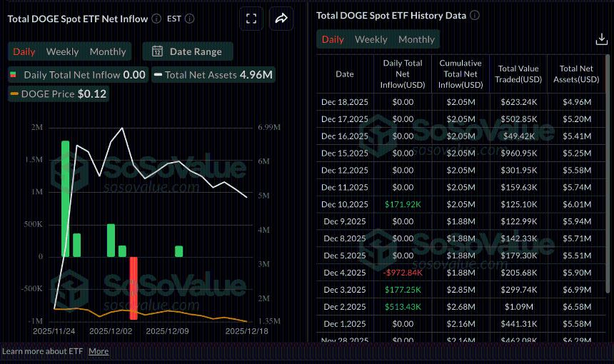Click info icon beside History Data title

[475, 15]
